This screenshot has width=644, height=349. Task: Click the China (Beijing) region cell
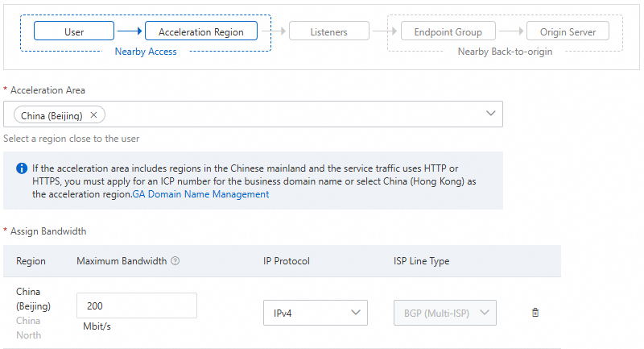coord(34,298)
